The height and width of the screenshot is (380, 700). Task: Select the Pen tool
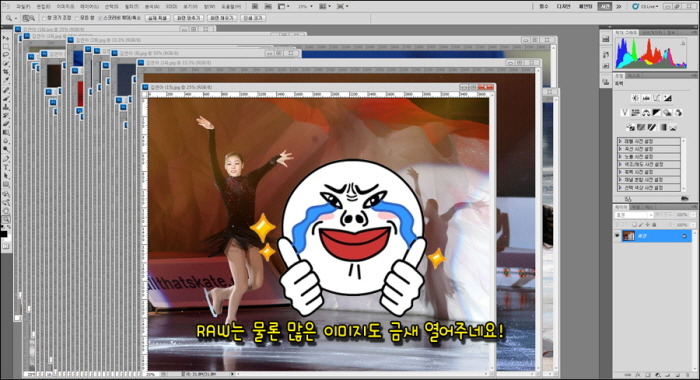click(x=6, y=159)
